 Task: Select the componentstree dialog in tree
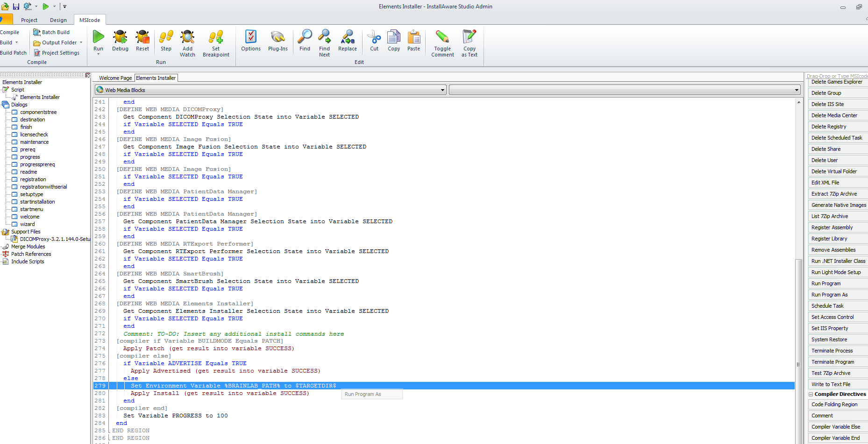(38, 112)
